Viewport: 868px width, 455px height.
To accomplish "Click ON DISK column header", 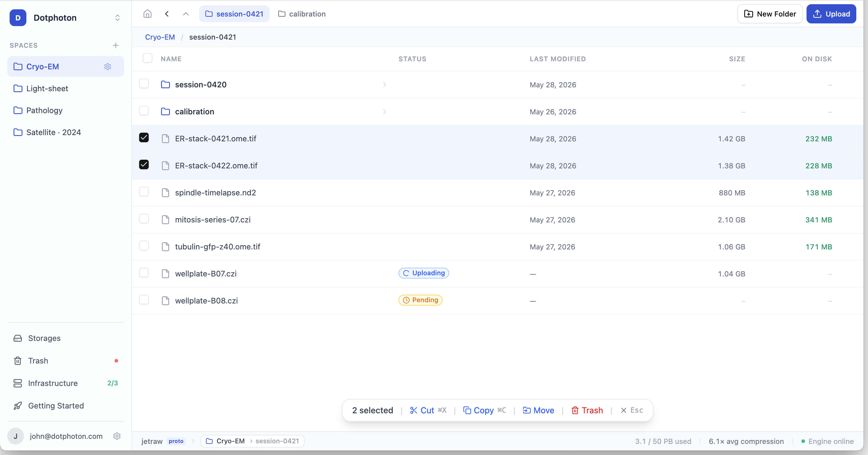I will click(x=817, y=59).
